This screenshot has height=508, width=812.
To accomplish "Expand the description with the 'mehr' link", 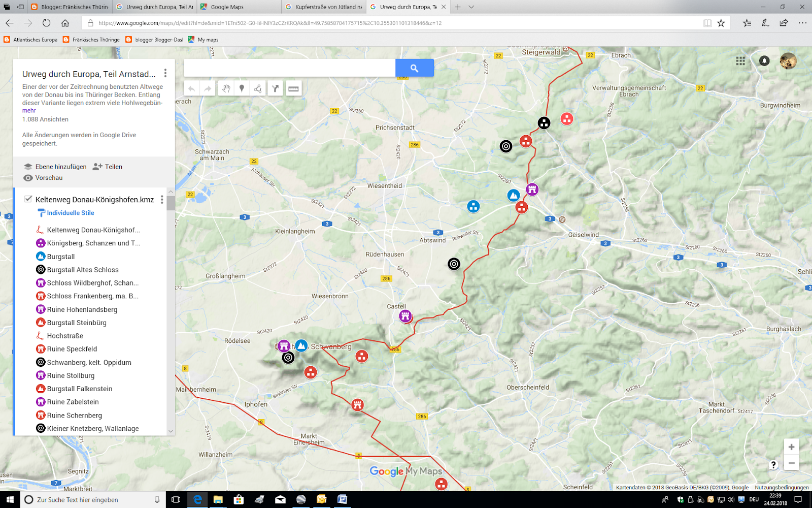I will 29,111.
